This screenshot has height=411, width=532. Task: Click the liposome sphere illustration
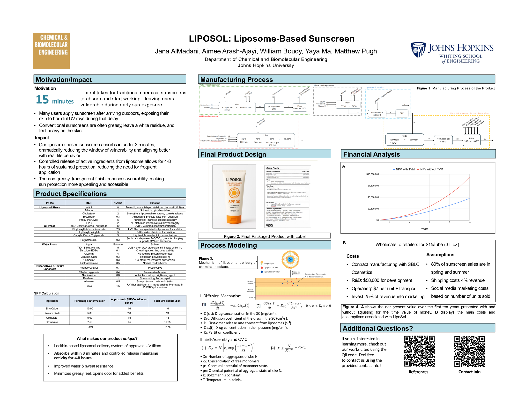click(290, 260)
